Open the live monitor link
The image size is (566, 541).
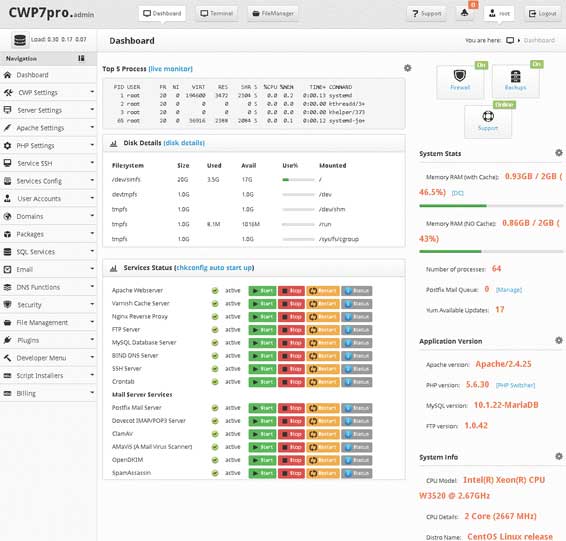170,69
